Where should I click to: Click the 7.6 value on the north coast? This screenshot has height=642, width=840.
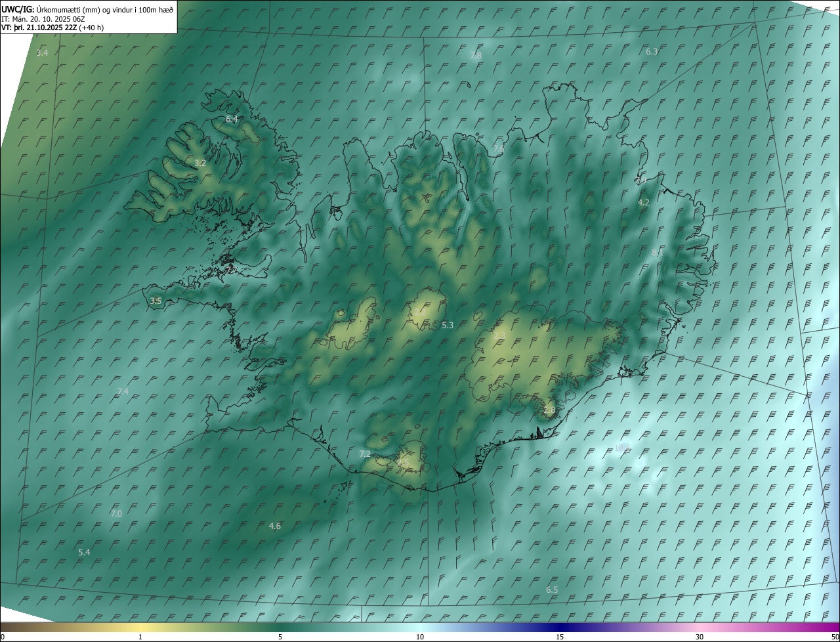(499, 150)
